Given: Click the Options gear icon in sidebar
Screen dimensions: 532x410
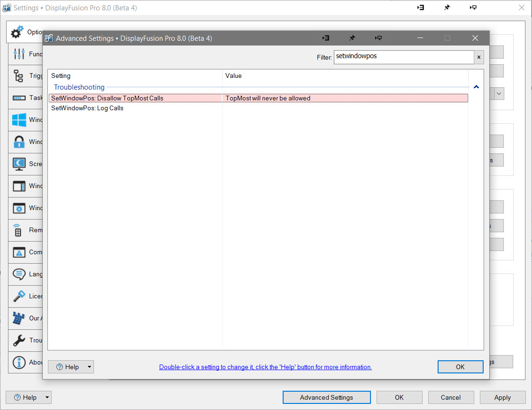Looking at the screenshot, I should click(x=17, y=32).
